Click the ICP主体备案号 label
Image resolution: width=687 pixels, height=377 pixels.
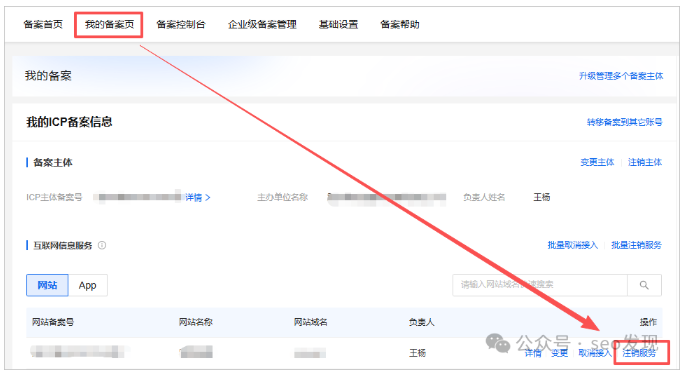pyautogui.click(x=54, y=197)
